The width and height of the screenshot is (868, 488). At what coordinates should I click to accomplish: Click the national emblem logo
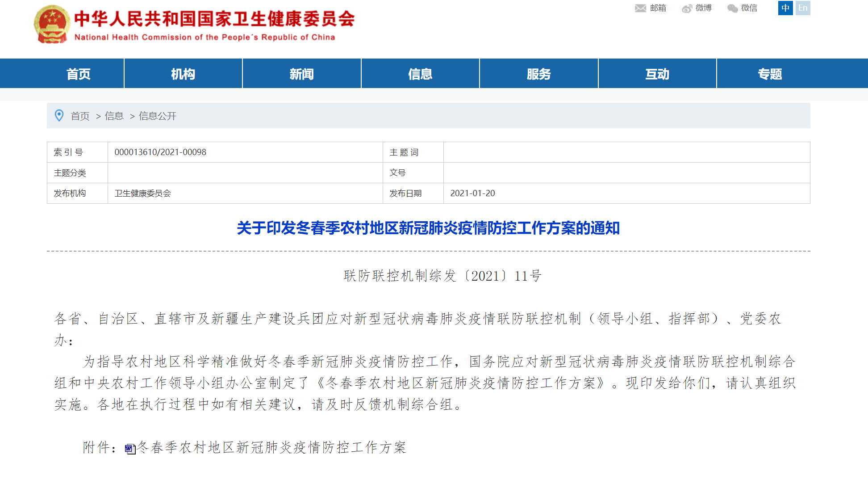click(x=52, y=25)
